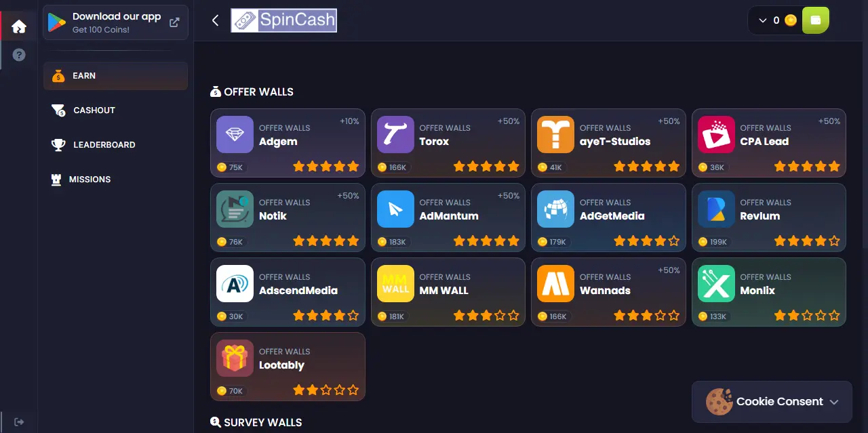Viewport: 868px width, 433px height.
Task: Click the +50% bonus label on Wannads
Action: point(669,270)
